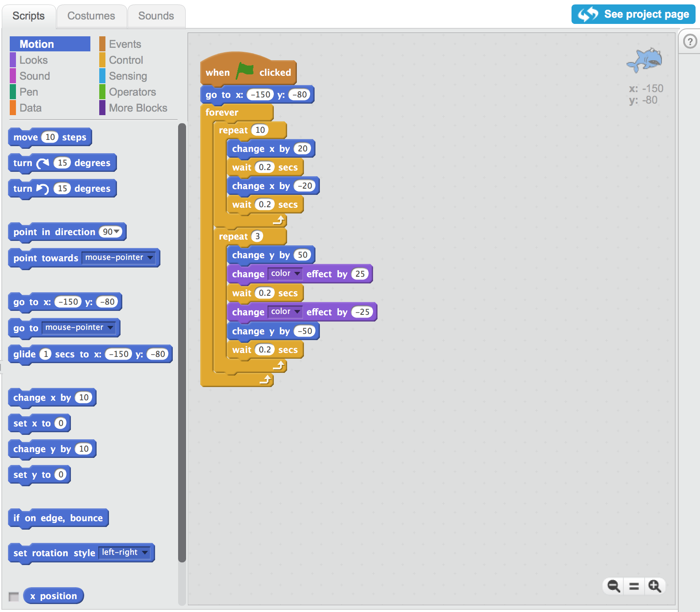Open point towards mouse-pointer dropdown
The width and height of the screenshot is (700, 612).
point(150,257)
